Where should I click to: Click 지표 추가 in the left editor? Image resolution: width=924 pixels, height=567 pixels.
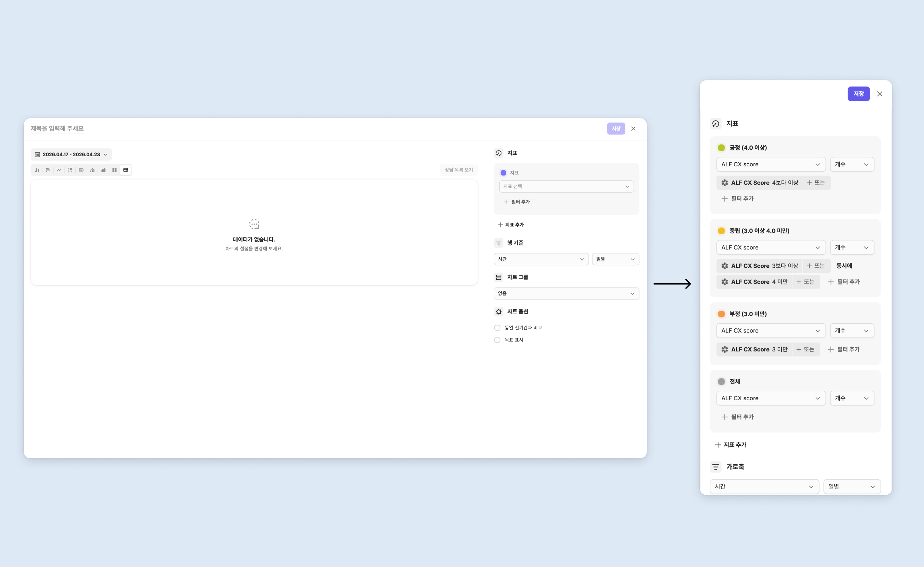[x=511, y=225]
